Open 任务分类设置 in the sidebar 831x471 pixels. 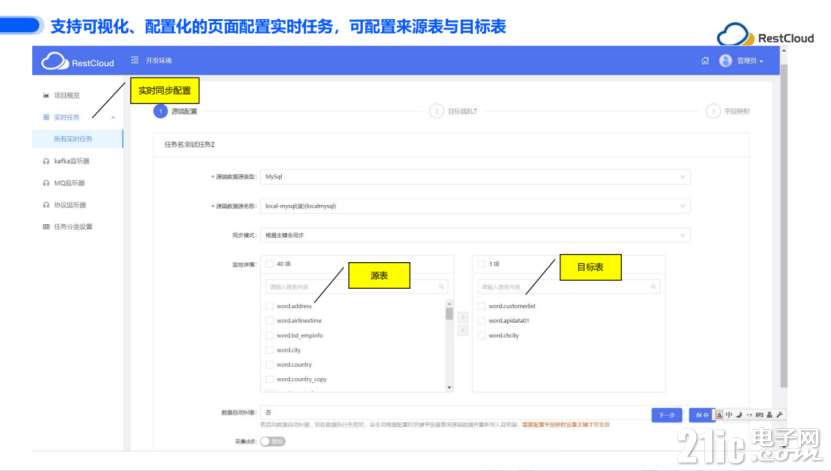[73, 226]
